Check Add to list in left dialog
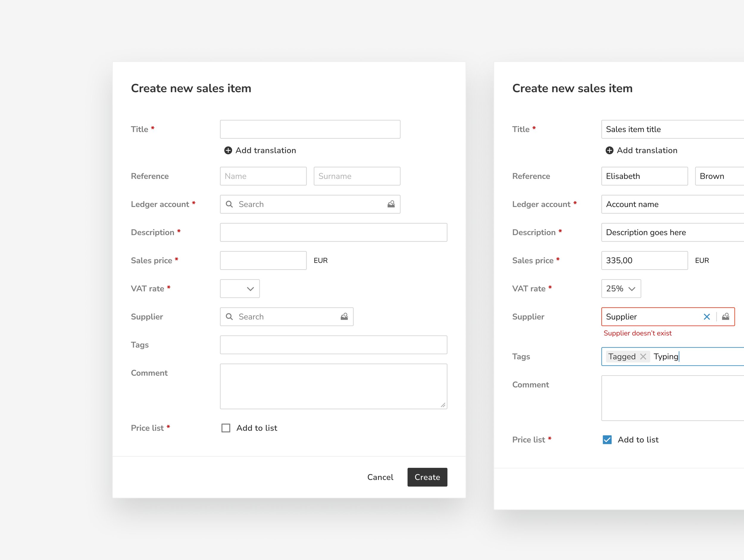 (x=226, y=428)
